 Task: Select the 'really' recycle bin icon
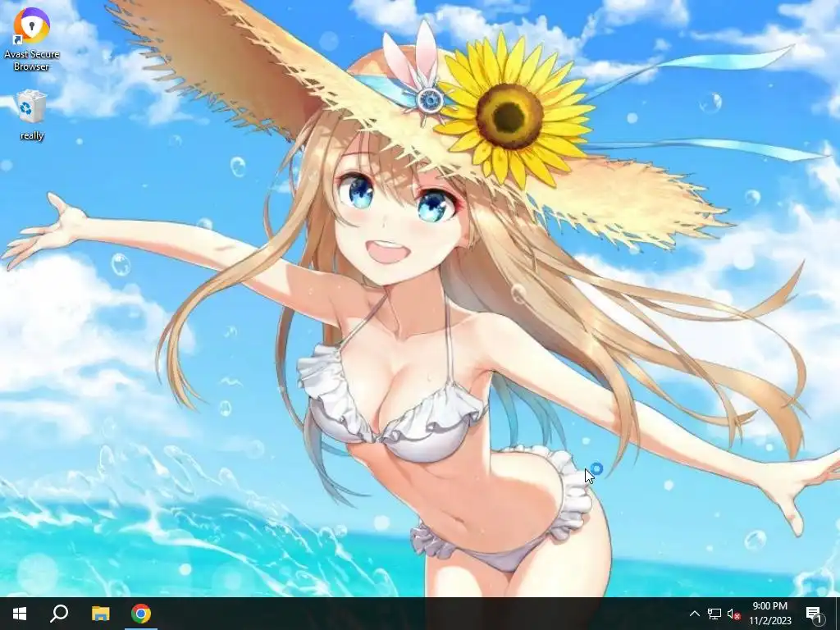pyautogui.click(x=32, y=115)
